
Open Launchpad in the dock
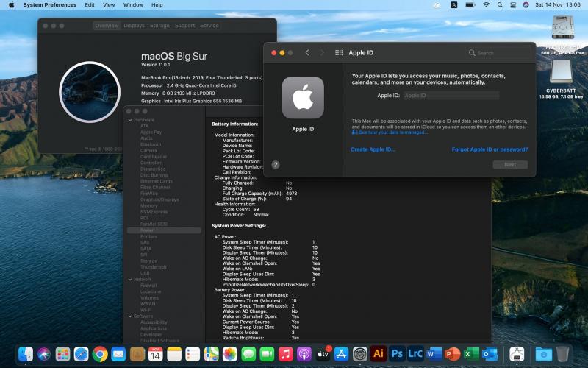click(x=62, y=354)
